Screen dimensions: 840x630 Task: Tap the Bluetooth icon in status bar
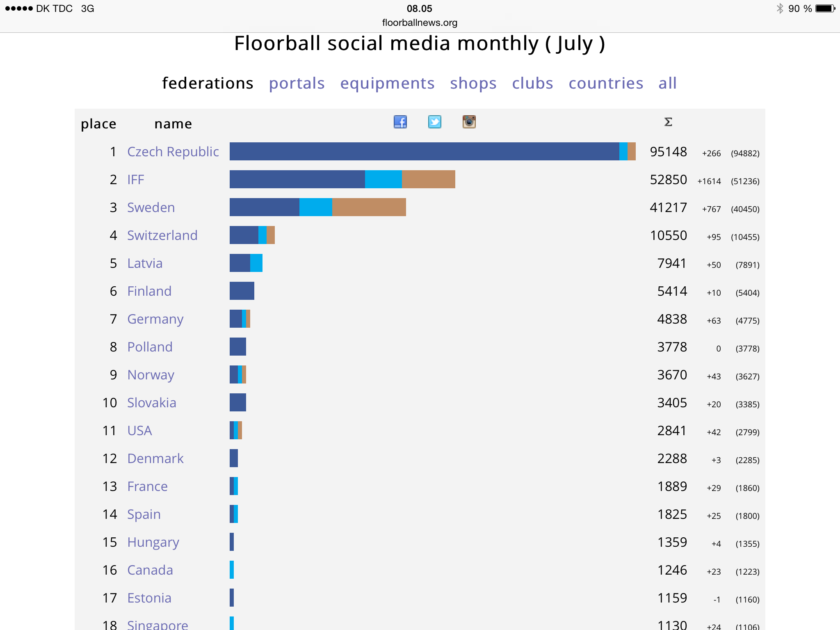click(780, 9)
